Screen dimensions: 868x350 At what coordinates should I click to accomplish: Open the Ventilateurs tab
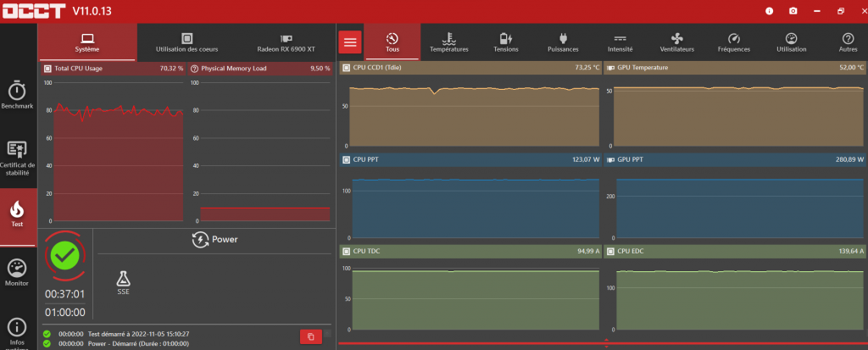pos(676,42)
